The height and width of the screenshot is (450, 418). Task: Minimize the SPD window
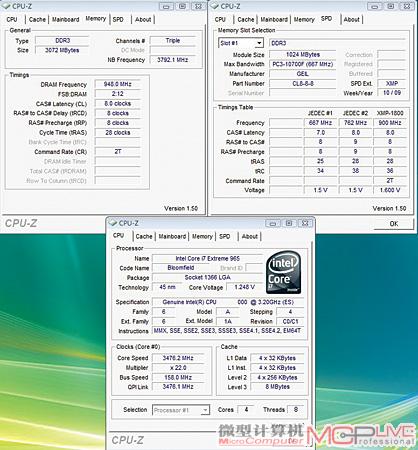point(374,6)
